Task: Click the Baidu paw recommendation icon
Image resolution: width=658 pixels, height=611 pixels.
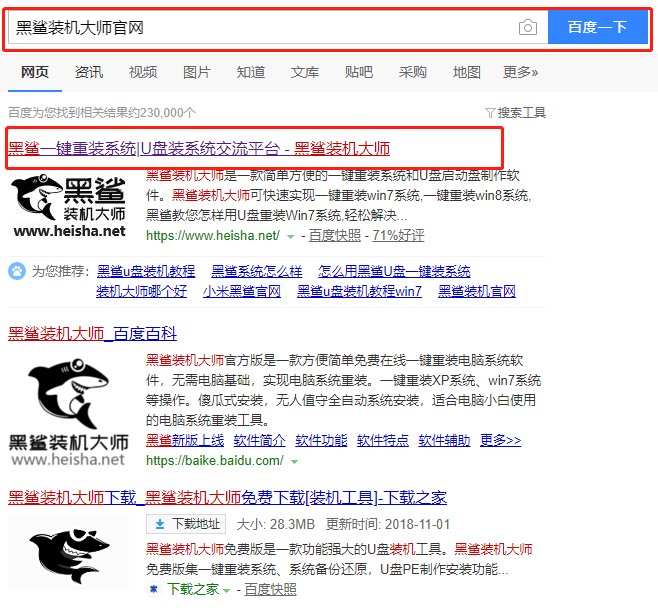Action: click(x=17, y=272)
